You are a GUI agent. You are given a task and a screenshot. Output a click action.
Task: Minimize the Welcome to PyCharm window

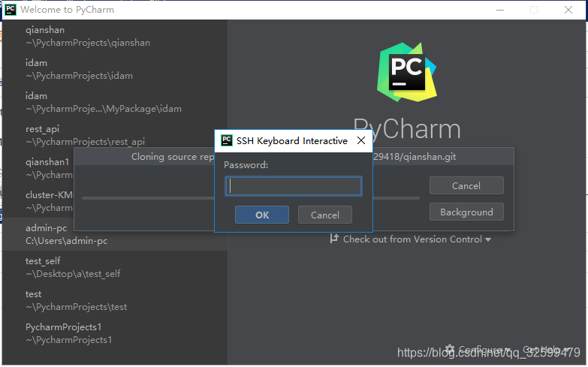500,10
